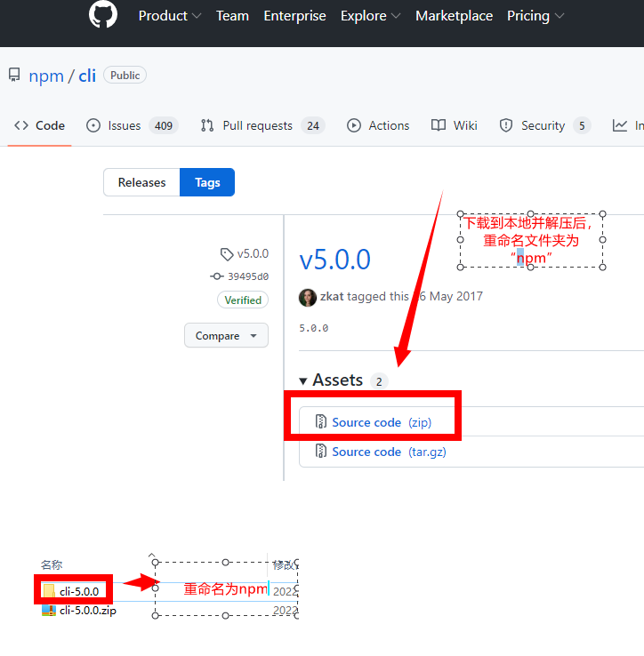Click the Public visibility badge

[x=125, y=76]
